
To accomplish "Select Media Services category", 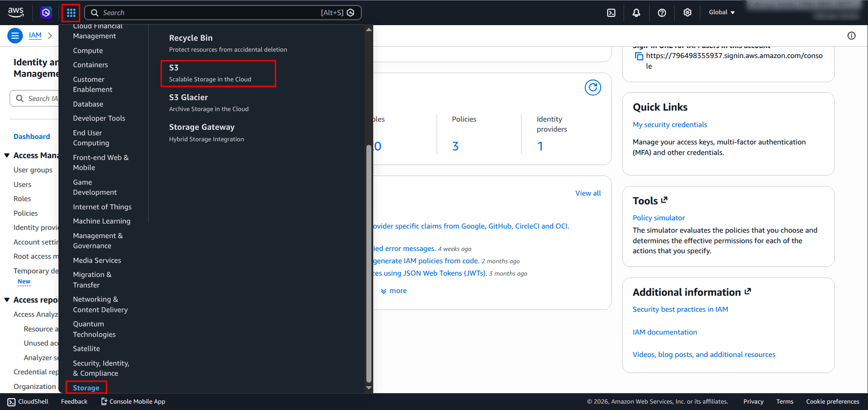I will coord(97,261).
